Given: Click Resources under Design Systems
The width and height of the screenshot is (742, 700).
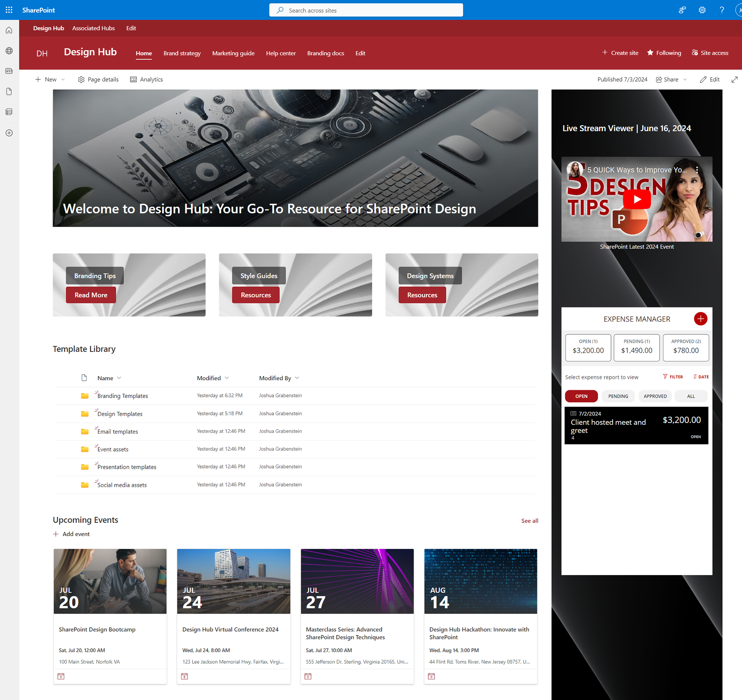Looking at the screenshot, I should coord(422,295).
